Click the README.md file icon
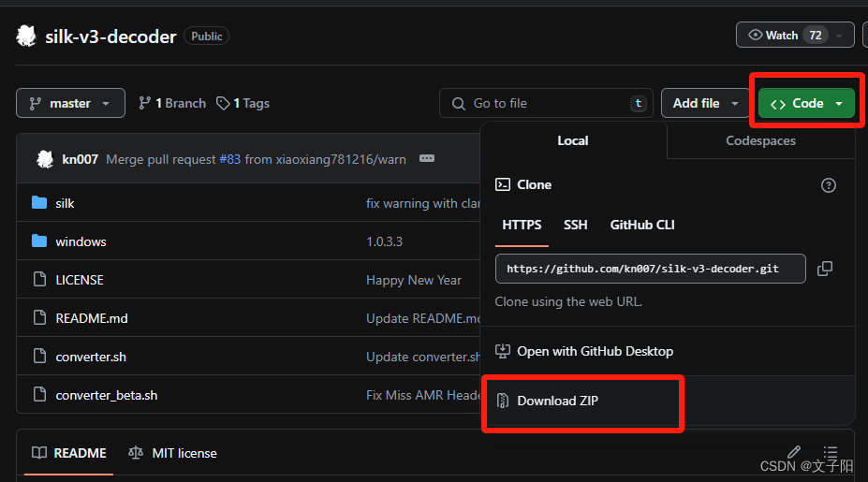Viewport: 868px width, 482px height. pos(39,317)
